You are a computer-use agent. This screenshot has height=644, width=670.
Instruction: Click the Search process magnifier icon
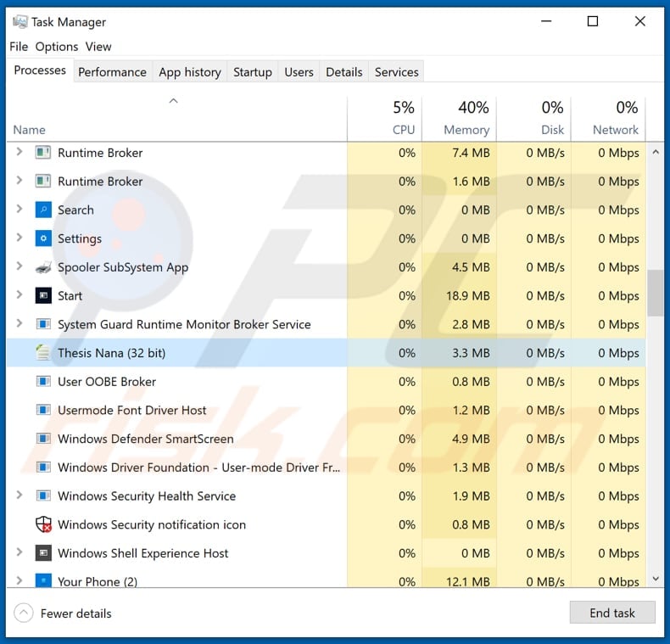43,210
